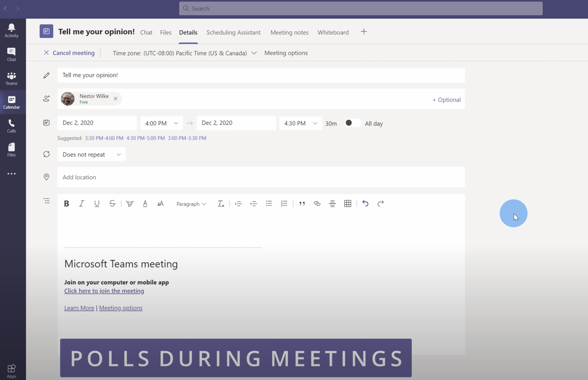Insert a link using the link icon

coord(317,204)
